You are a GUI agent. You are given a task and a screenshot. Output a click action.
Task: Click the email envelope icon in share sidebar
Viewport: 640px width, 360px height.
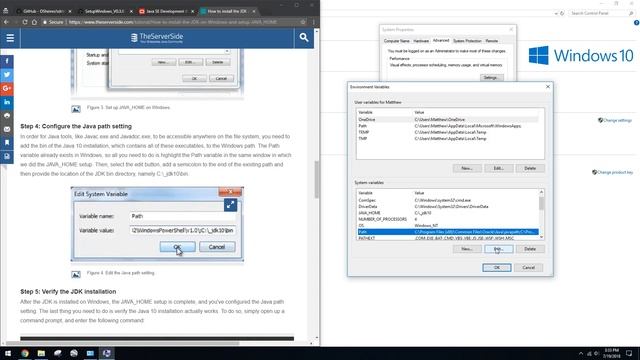pos(7,129)
